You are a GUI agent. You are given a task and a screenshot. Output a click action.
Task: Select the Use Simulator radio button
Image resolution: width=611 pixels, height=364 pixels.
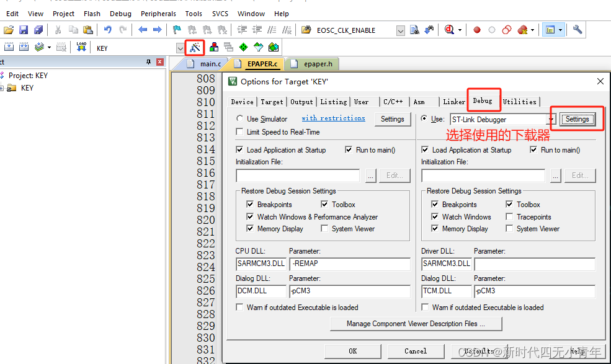tap(239, 118)
